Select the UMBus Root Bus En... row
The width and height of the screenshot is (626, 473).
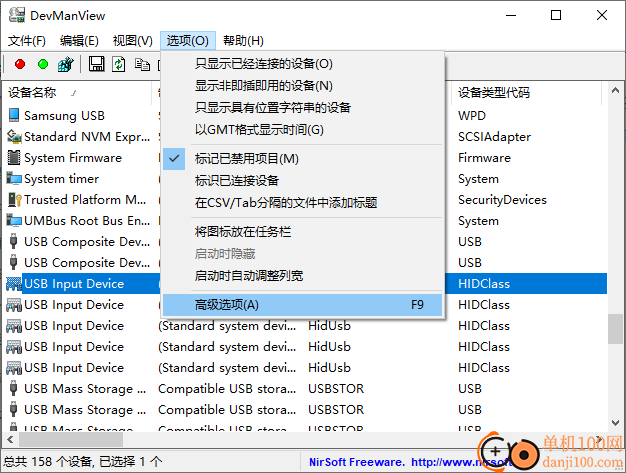pos(87,221)
